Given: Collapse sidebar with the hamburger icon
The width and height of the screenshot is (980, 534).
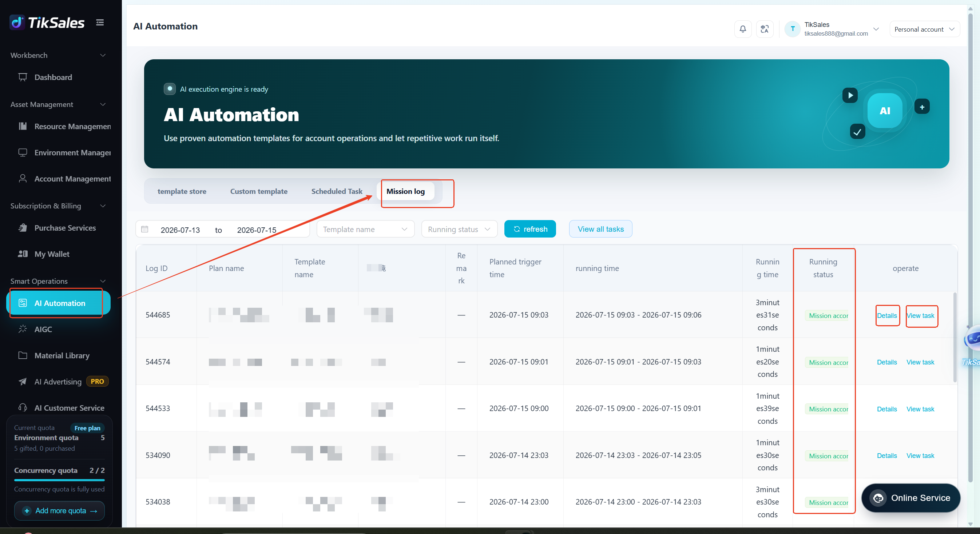Looking at the screenshot, I should click(100, 23).
